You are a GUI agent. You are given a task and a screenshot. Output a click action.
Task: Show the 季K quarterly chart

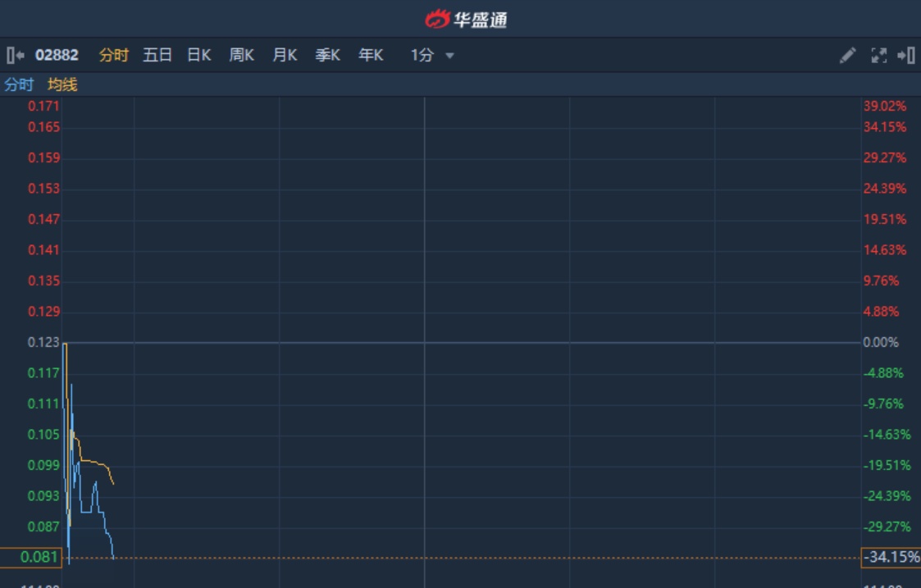(328, 55)
